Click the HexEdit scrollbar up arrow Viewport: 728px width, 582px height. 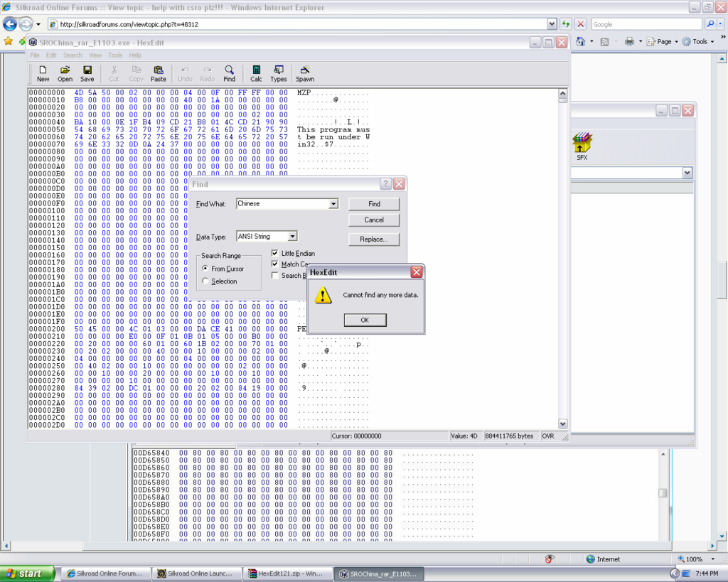point(563,93)
